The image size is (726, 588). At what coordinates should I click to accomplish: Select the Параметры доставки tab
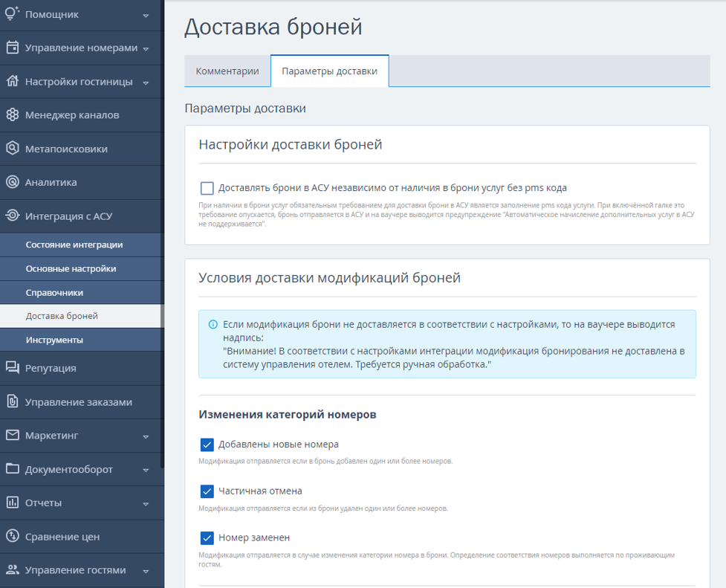(330, 71)
